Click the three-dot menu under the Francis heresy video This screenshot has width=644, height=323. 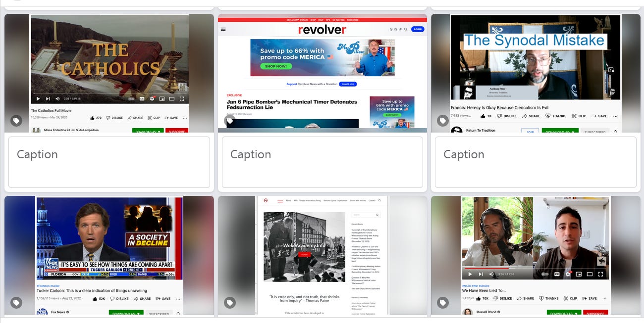[x=615, y=116]
